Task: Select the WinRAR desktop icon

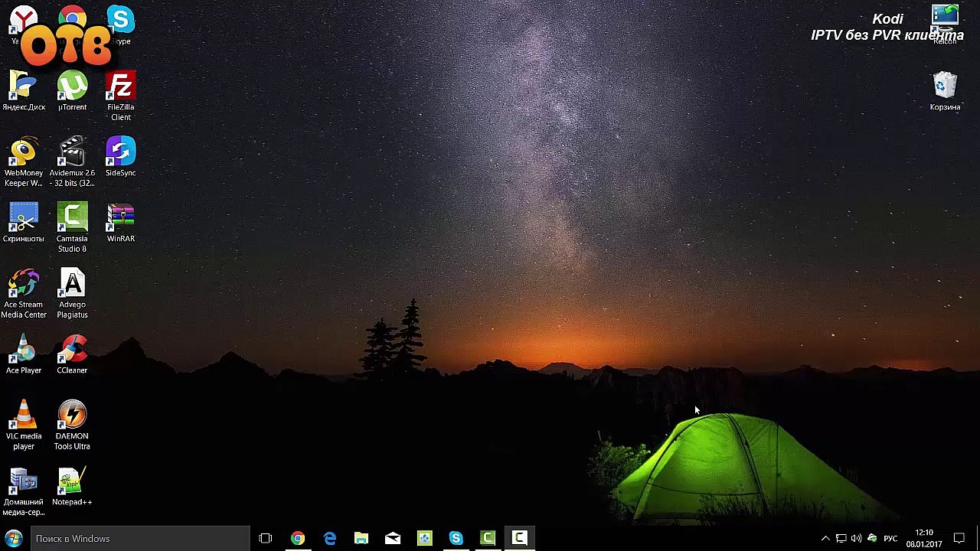Action: pyautogui.click(x=120, y=223)
